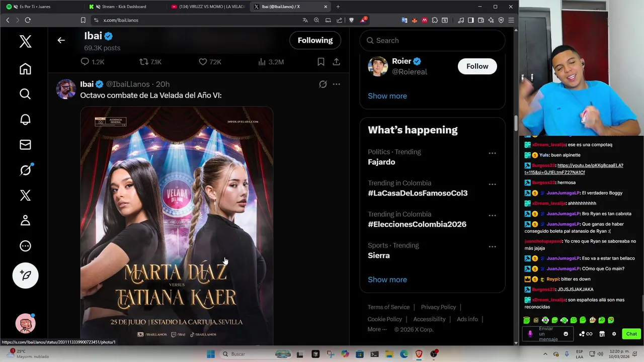Viewport: 644px width, 362px height.
Task: Open Marta Díaz vs Tatiana Kaer poster
Action: point(177,225)
